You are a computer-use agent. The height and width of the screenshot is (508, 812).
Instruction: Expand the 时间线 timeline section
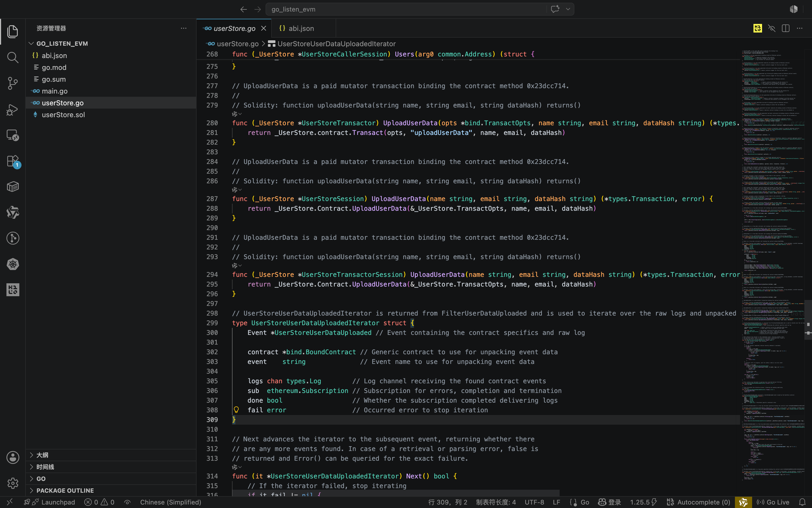(45, 467)
